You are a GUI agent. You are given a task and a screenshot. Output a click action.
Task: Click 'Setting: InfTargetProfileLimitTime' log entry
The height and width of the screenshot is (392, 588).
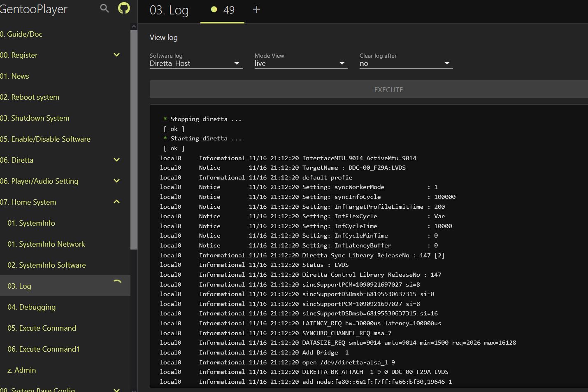coord(363,207)
